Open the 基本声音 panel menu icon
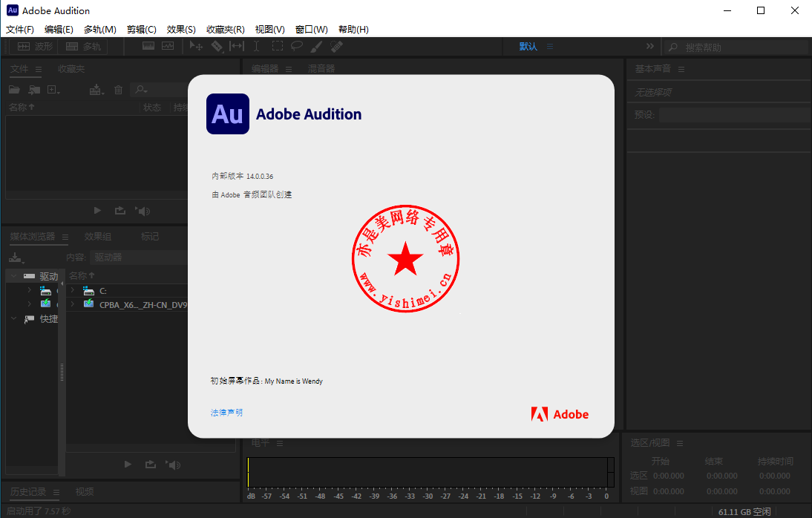 click(x=681, y=70)
